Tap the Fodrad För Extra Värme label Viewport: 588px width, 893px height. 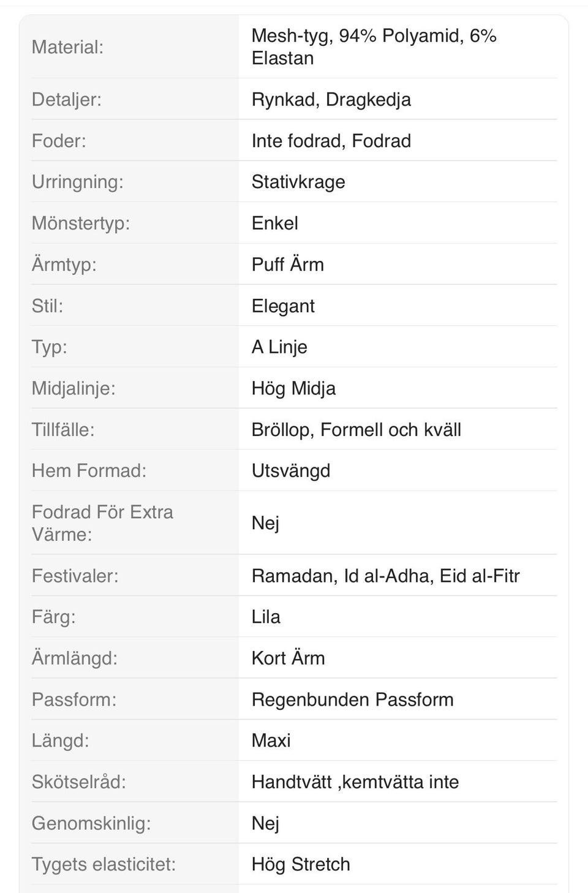pos(102,523)
